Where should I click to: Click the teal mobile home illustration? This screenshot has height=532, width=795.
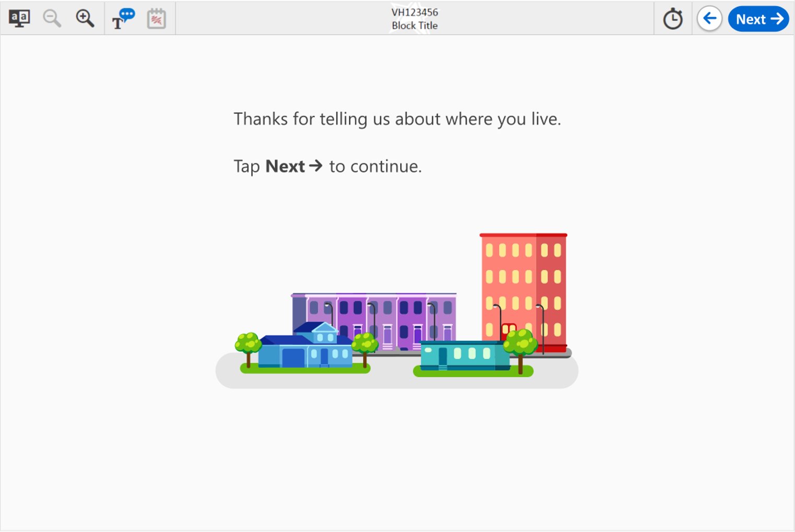pos(462,355)
